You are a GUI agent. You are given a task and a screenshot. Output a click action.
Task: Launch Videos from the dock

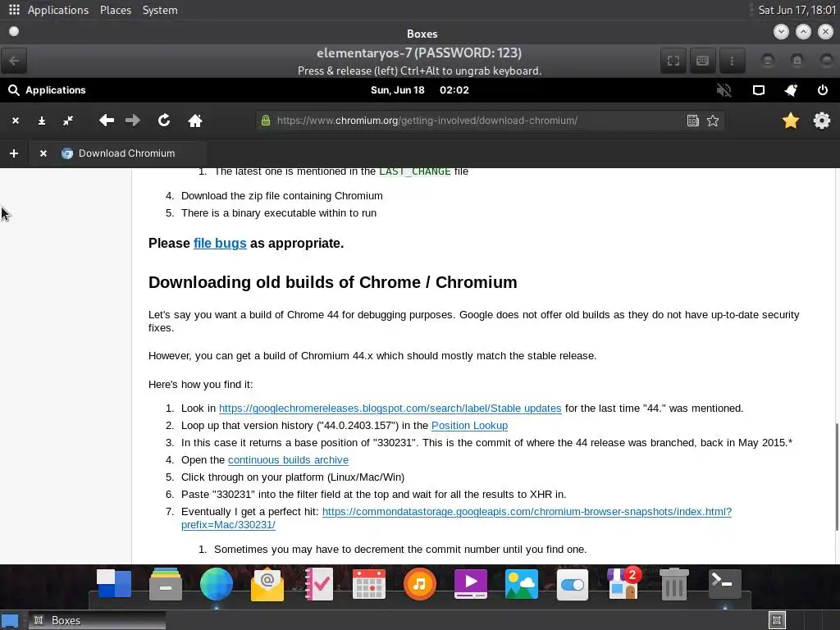pos(470,583)
